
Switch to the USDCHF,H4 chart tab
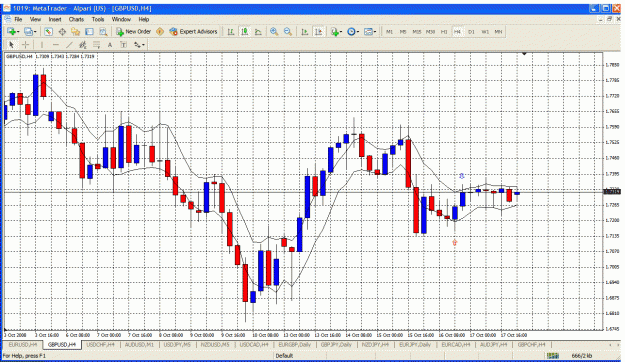pyautogui.click(x=100, y=344)
